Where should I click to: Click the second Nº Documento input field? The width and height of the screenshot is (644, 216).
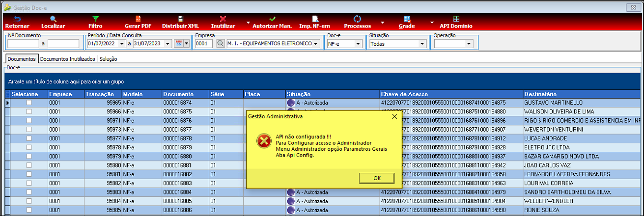pos(63,44)
